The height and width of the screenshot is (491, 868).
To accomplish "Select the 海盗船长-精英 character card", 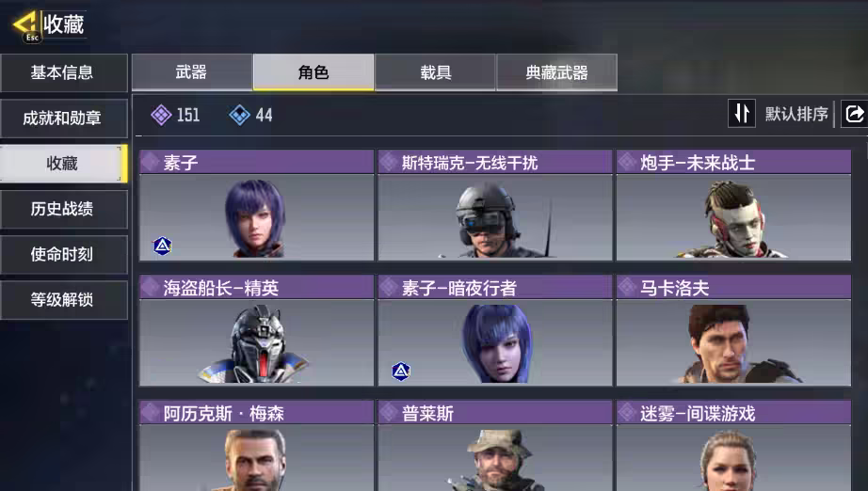I will point(256,331).
